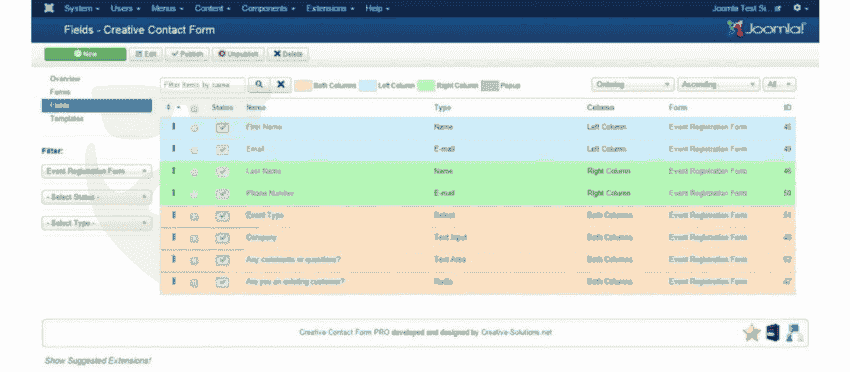Toggle the checkbox for First Name row
Viewport: 850px width, 372px height.
coord(195,128)
